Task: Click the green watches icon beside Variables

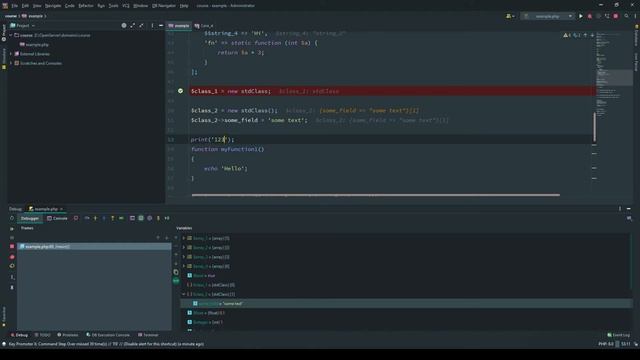Action: pos(176,281)
